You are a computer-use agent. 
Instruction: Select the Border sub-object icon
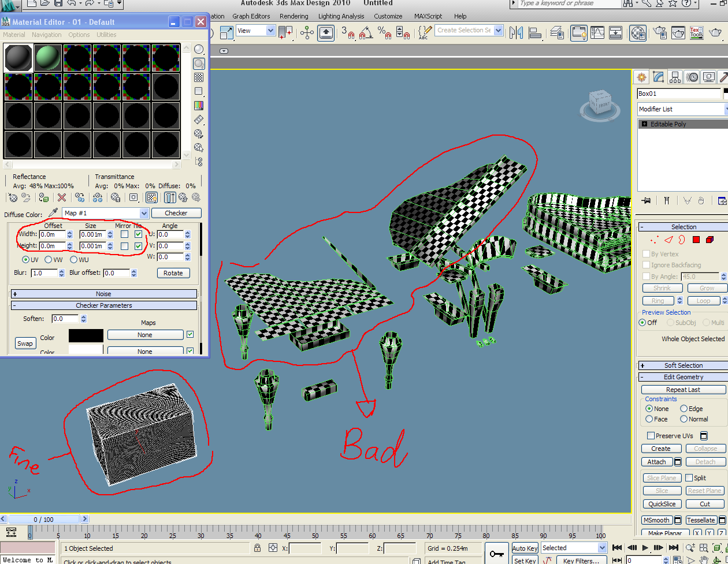point(682,240)
